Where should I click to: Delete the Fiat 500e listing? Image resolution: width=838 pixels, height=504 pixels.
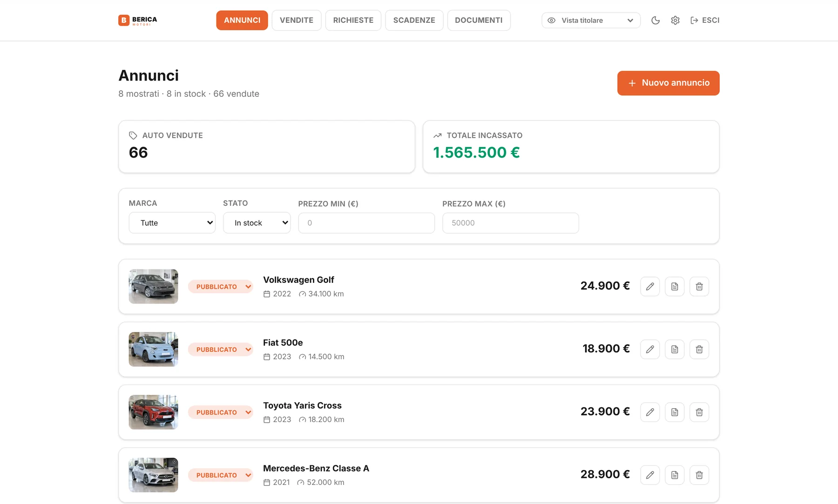(x=699, y=349)
